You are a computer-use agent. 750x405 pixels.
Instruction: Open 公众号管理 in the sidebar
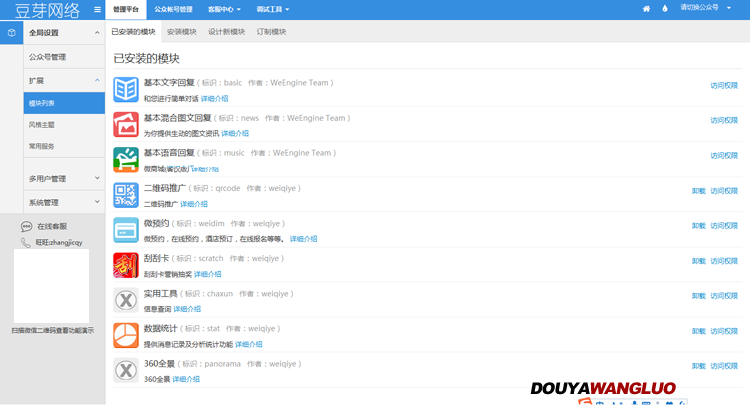(x=64, y=57)
